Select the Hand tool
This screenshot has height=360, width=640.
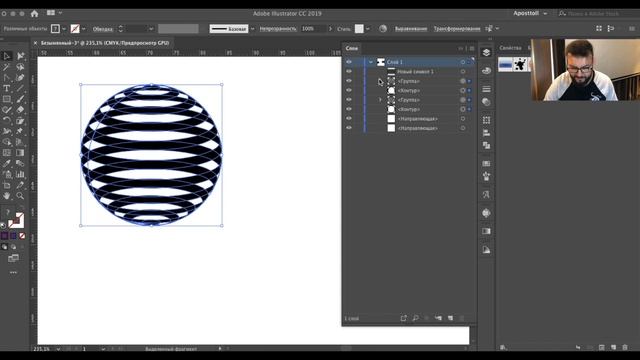(x=7, y=196)
